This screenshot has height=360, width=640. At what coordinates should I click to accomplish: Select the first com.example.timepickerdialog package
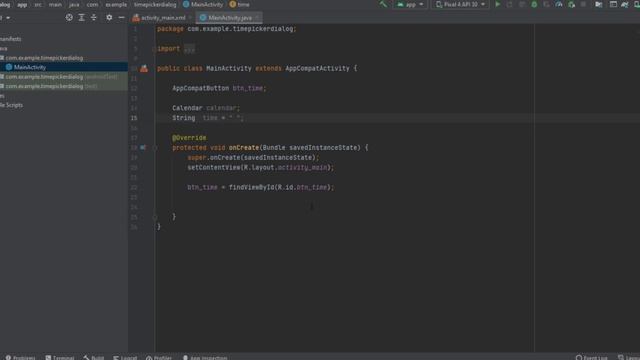44,58
